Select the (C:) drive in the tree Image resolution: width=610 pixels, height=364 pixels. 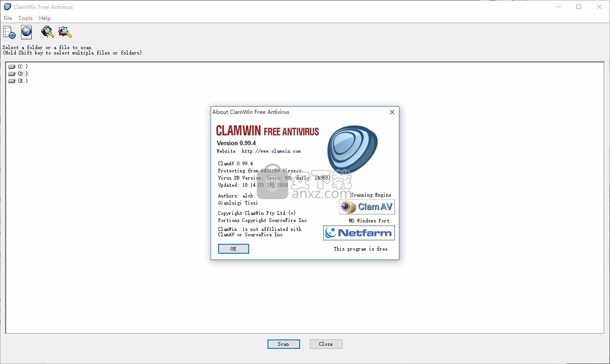[18, 67]
